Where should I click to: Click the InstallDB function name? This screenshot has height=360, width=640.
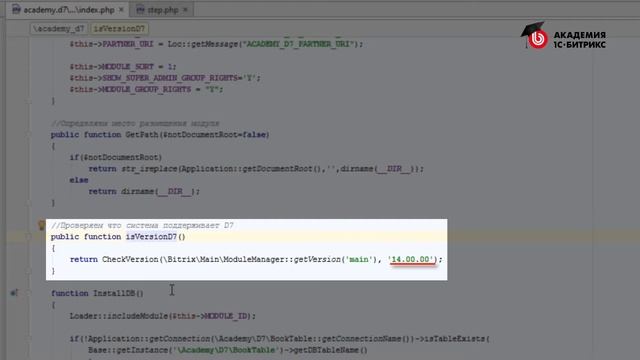click(x=114, y=293)
